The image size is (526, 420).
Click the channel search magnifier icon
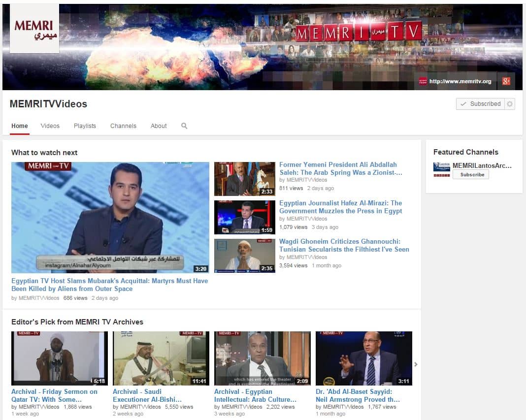[184, 126]
